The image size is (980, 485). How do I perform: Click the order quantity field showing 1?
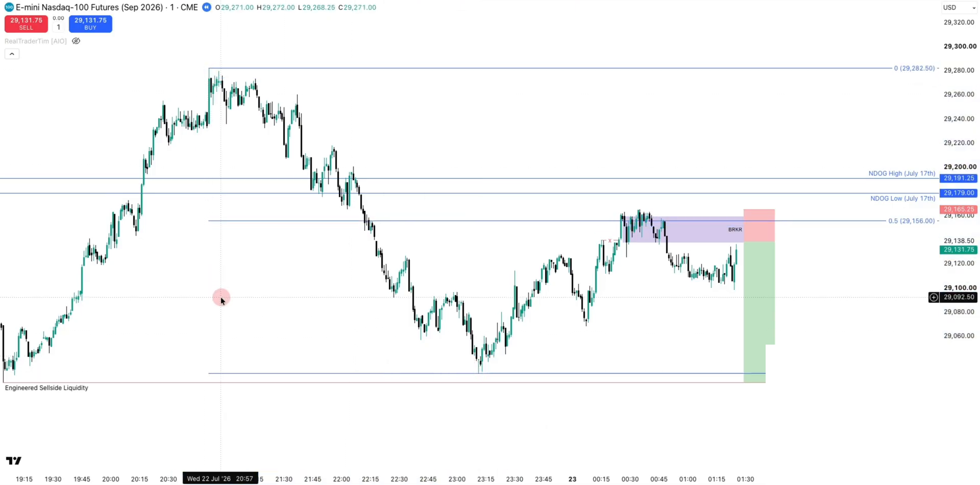click(x=58, y=27)
